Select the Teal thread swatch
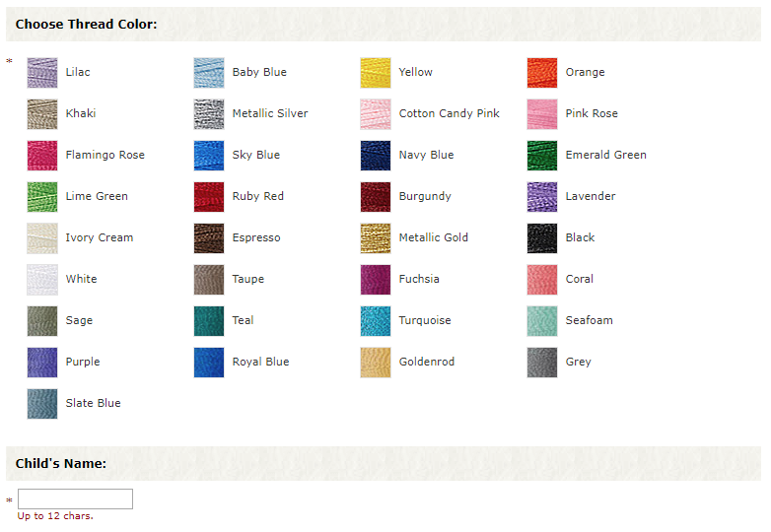Screen dimensions: 771x532 [209, 321]
